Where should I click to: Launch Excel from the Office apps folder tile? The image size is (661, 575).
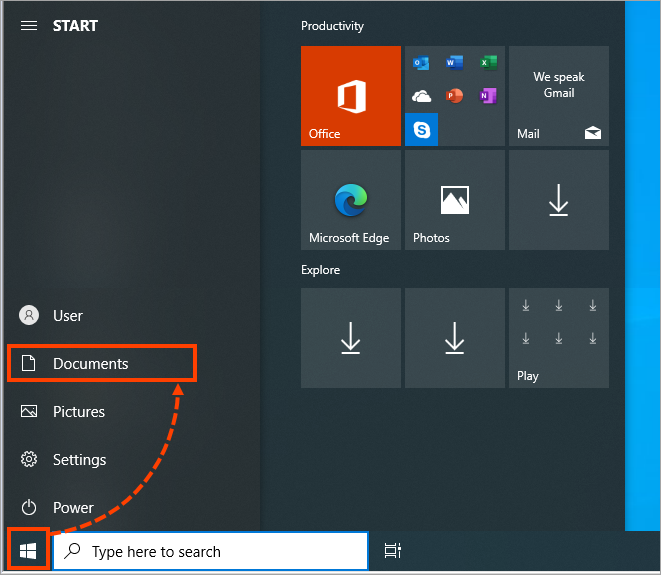coord(488,63)
